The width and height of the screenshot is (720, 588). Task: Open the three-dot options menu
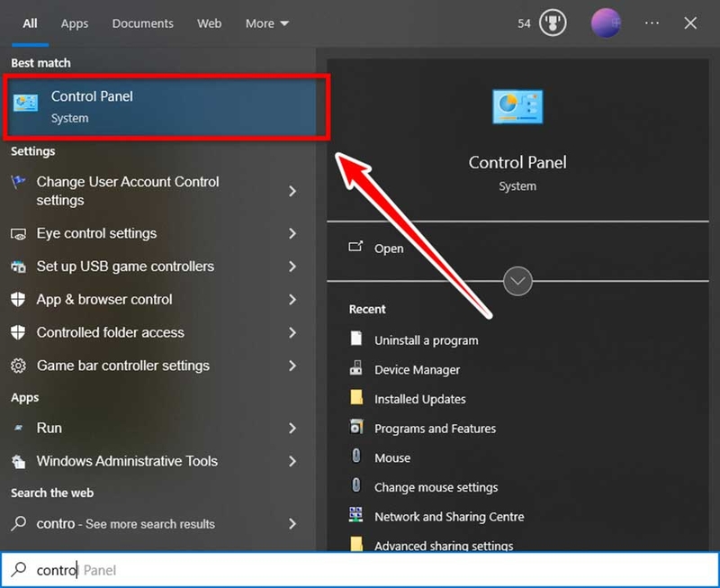[652, 23]
